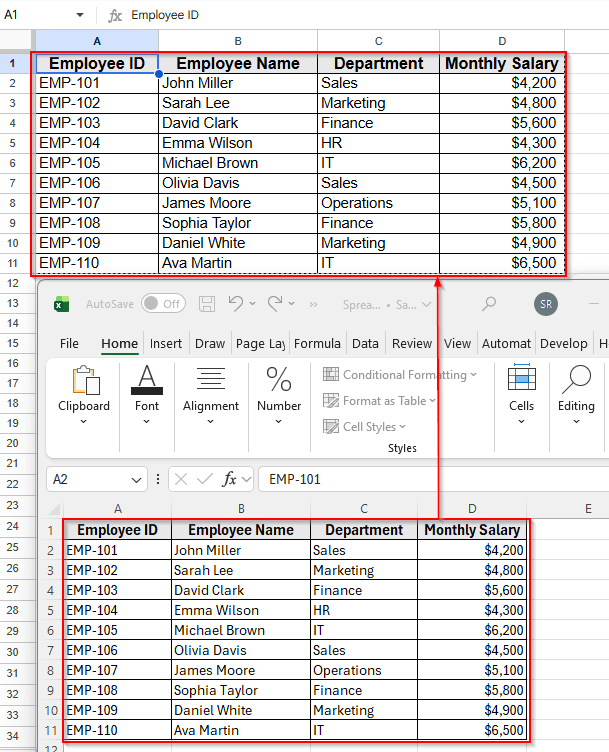Image resolution: width=609 pixels, height=752 pixels.
Task: Open the Developer ribbon tab
Action: tap(564, 343)
